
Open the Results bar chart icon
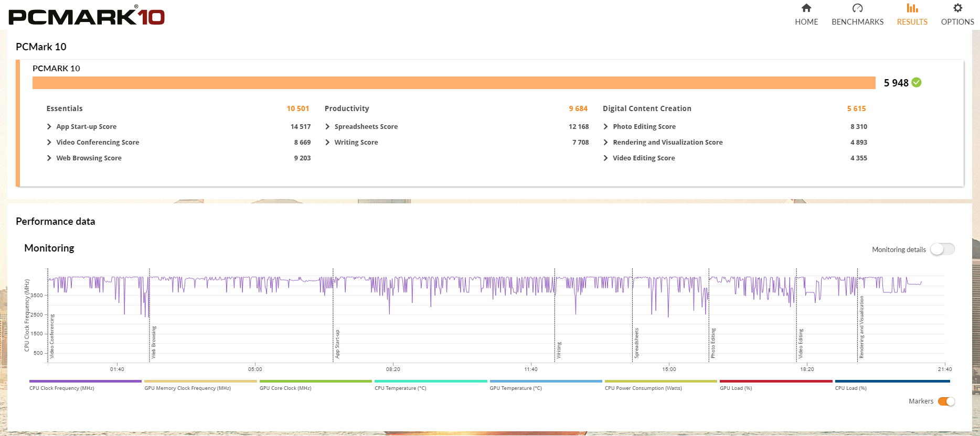click(x=912, y=8)
